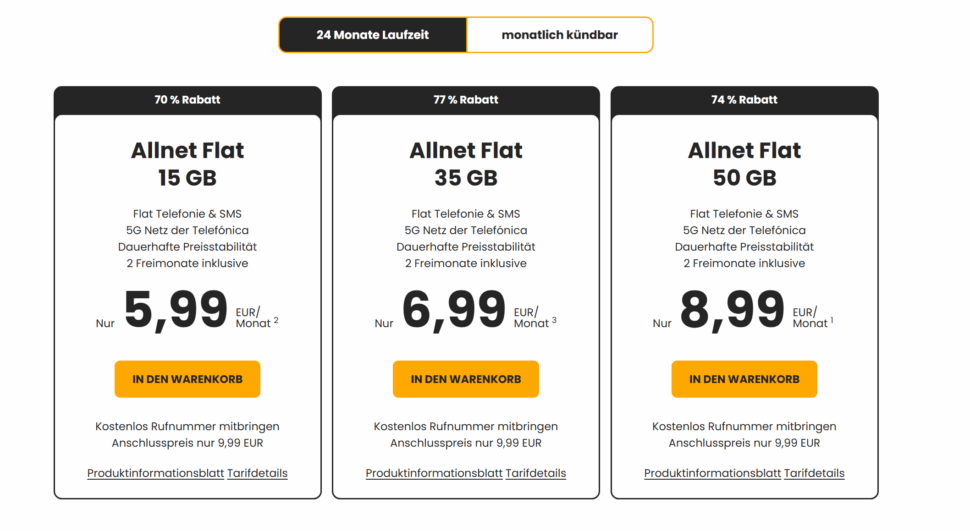Viewport: 970px width, 531px height.
Task: Click the Allnet Flat 50 GB heading
Action: [744, 164]
